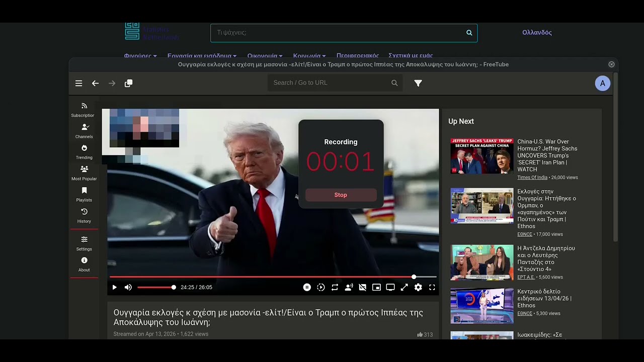
Task: Open the Κεντρικό δελτίο ειδήσεων video thumbnail
Action: click(482, 306)
